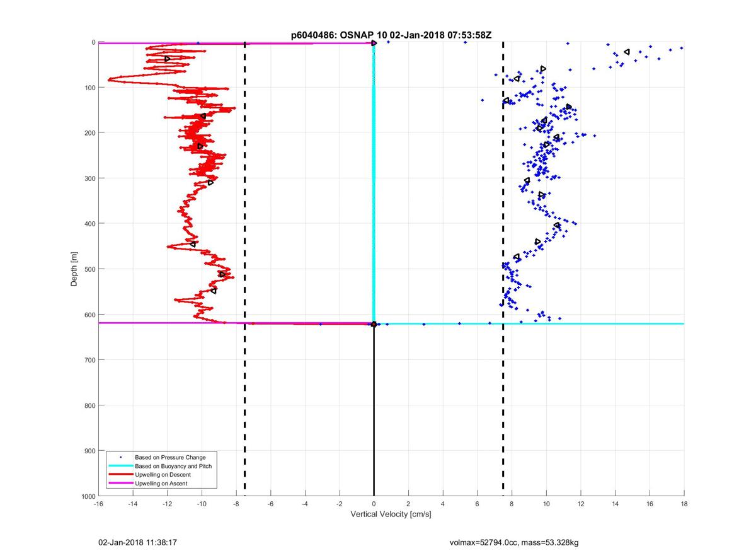Click the 1000 tick on the depth axis
Image resolution: width=756 pixels, height=558 pixels.
(x=88, y=496)
